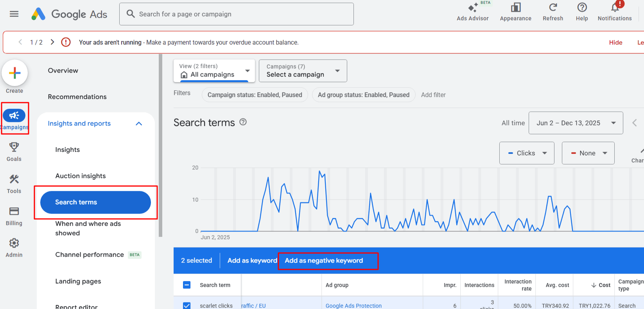644x309 pixels.
Task: Open the date range dropdown
Action: coord(576,123)
